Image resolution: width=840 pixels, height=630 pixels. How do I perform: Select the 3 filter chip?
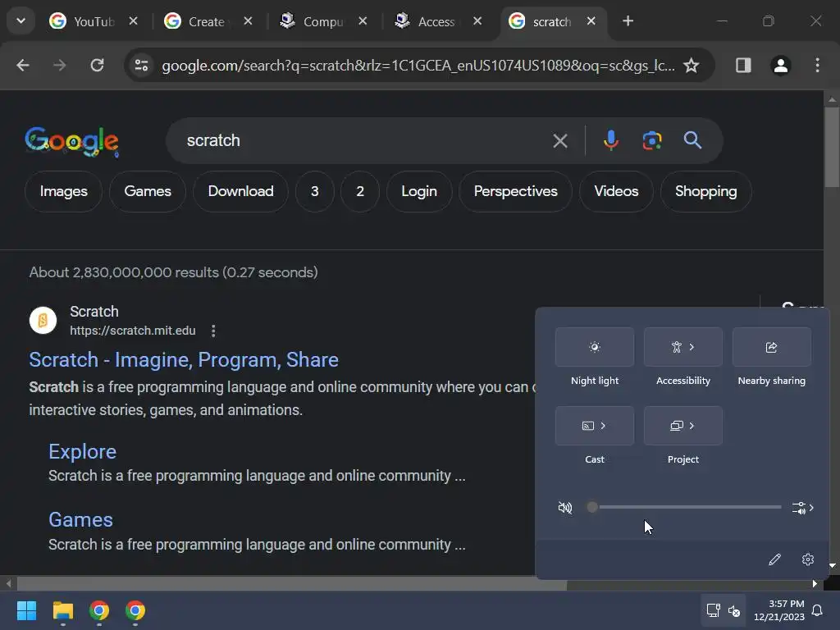[314, 191]
